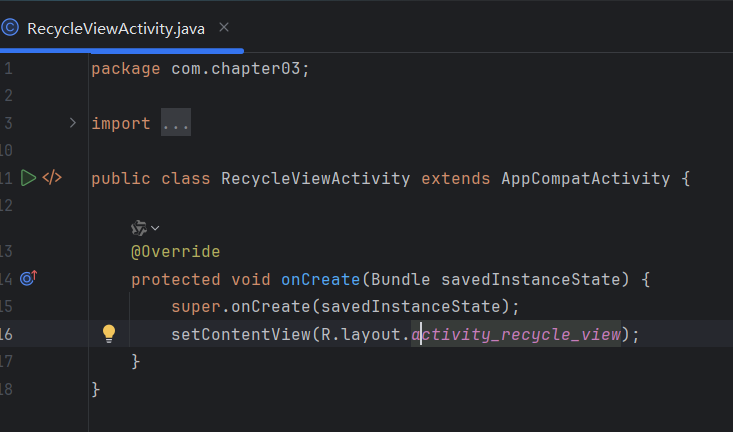Close the RecycleViewActivity.java tab
The width and height of the screenshot is (733, 432).
click(x=224, y=28)
